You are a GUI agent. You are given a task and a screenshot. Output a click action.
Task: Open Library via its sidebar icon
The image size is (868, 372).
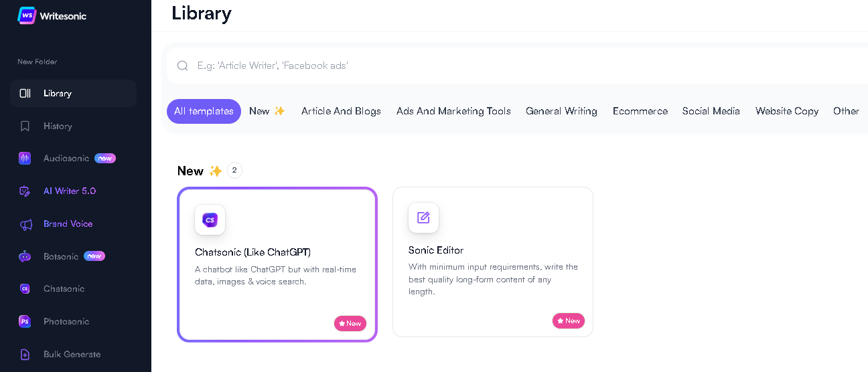point(25,94)
